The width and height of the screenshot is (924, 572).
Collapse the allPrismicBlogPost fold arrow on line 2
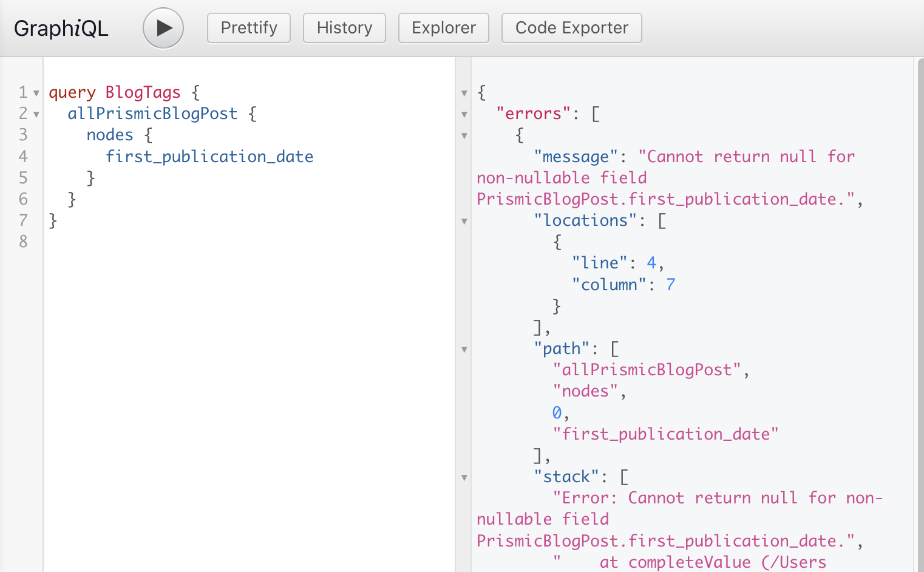36,115
